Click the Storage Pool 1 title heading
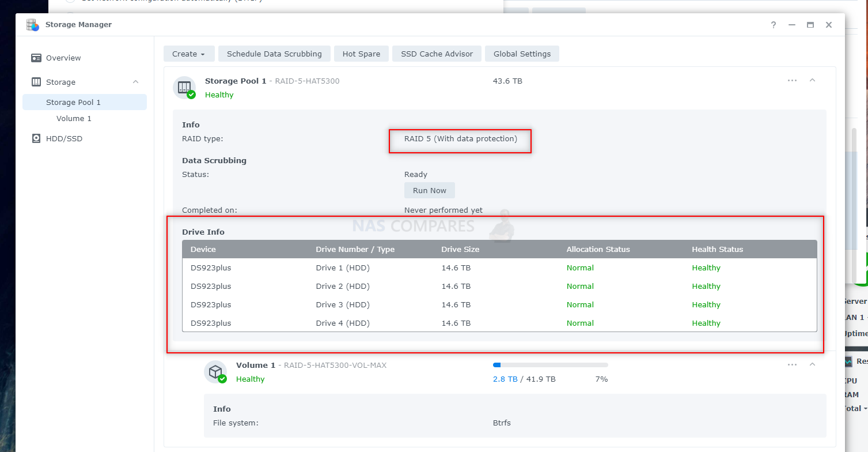 pos(236,81)
